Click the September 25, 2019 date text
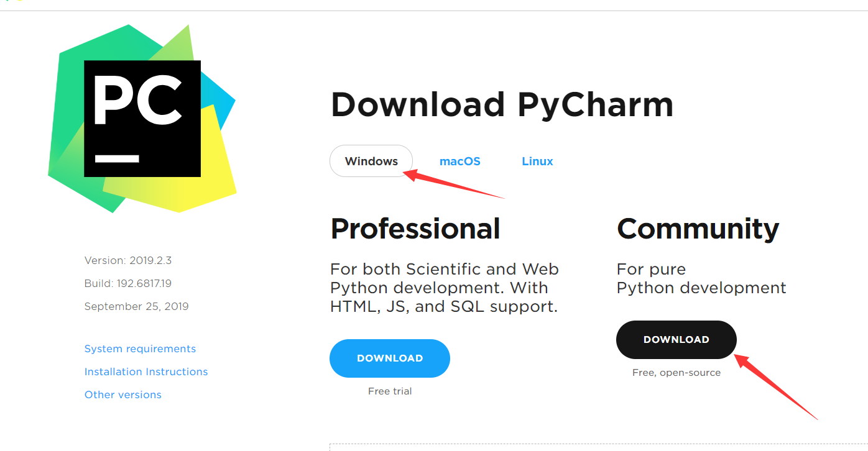This screenshot has height=451, width=868. 136,306
